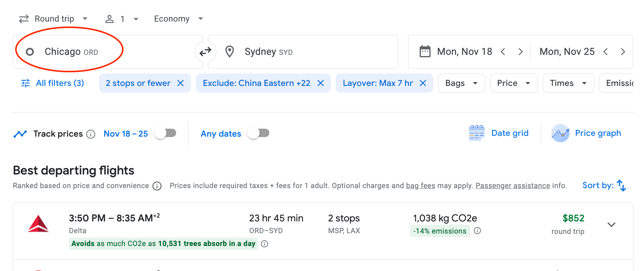Click the Delta airline logo

coord(38,224)
